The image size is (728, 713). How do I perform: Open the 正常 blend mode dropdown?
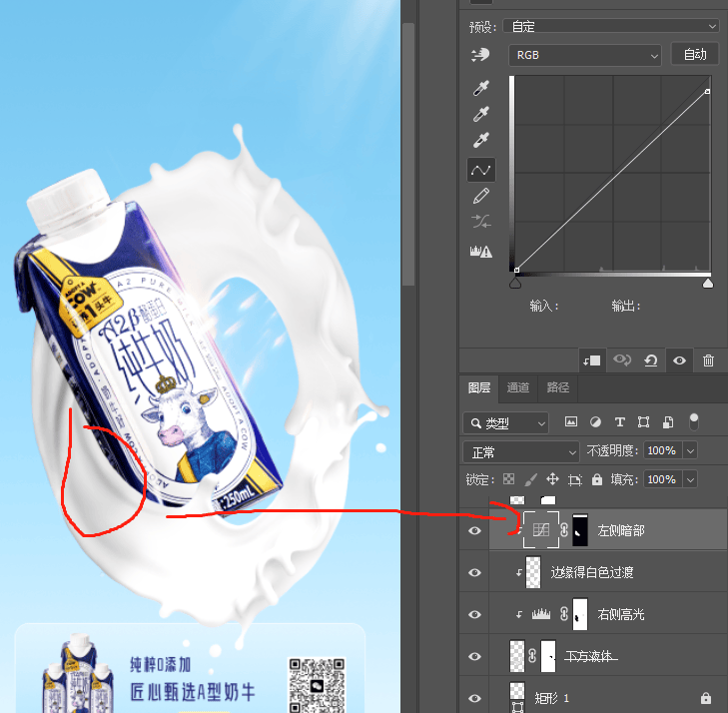point(521,452)
